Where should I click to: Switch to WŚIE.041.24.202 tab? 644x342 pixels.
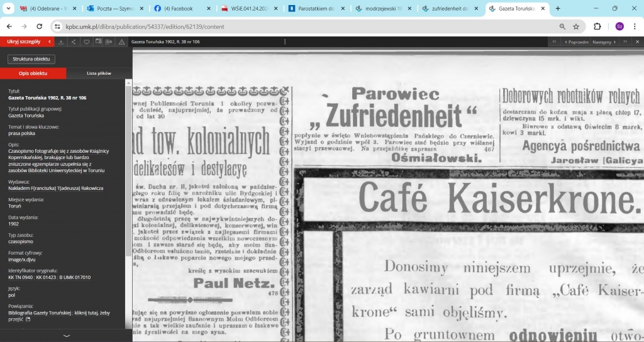click(x=249, y=8)
